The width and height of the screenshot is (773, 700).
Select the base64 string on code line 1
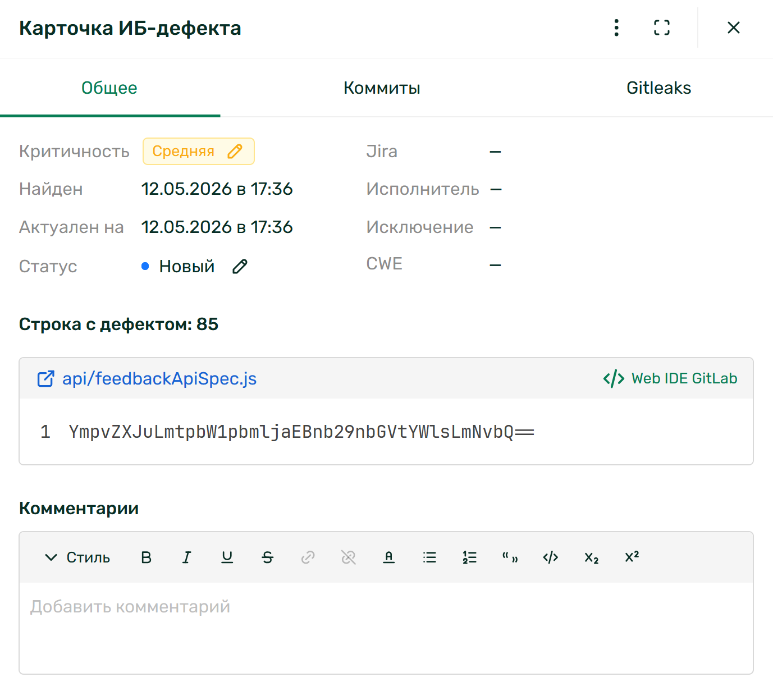(301, 432)
